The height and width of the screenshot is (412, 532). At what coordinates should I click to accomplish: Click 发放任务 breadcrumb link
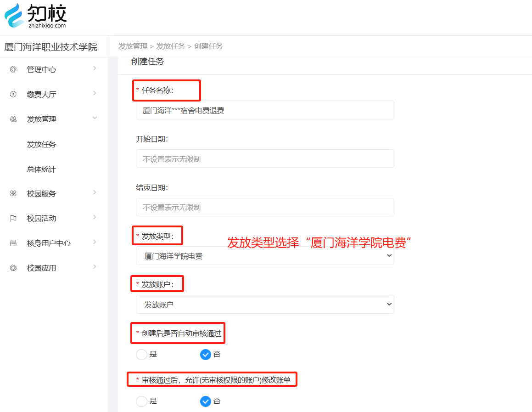170,46
